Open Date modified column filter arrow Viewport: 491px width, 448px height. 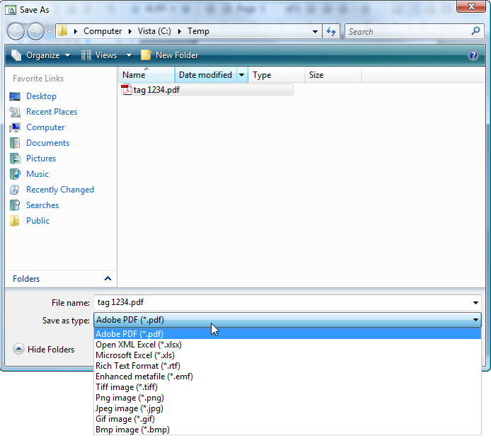pos(242,75)
